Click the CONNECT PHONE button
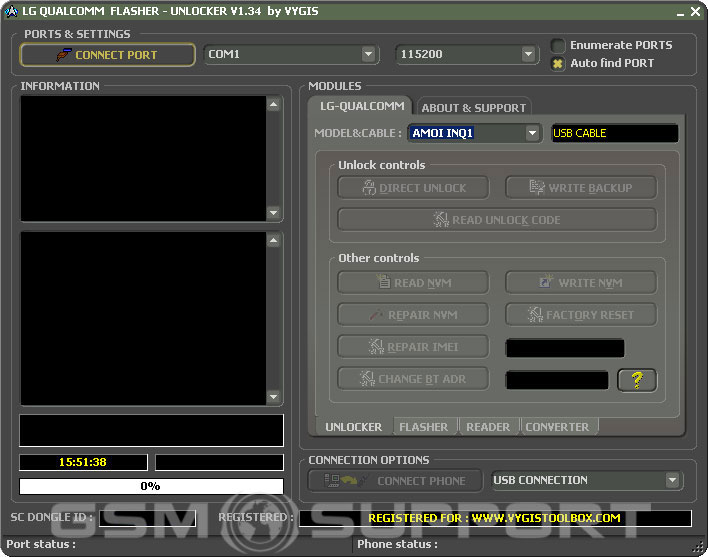Screen dimensions: 708x557 pyautogui.click(x=395, y=481)
